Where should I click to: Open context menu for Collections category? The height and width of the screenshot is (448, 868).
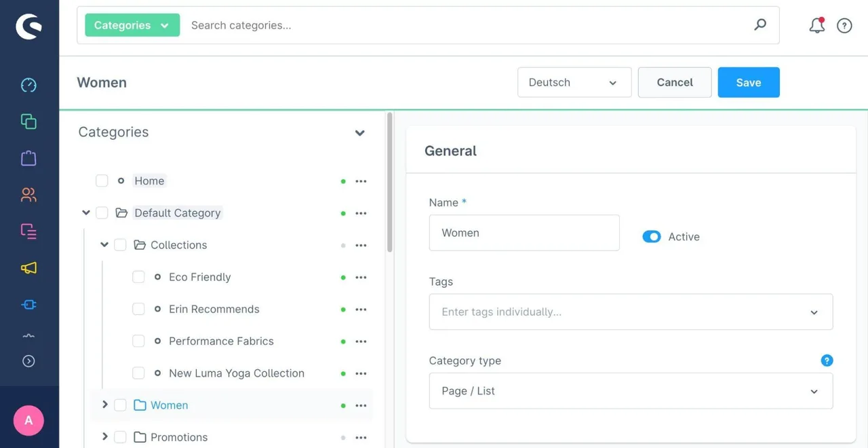[361, 245]
